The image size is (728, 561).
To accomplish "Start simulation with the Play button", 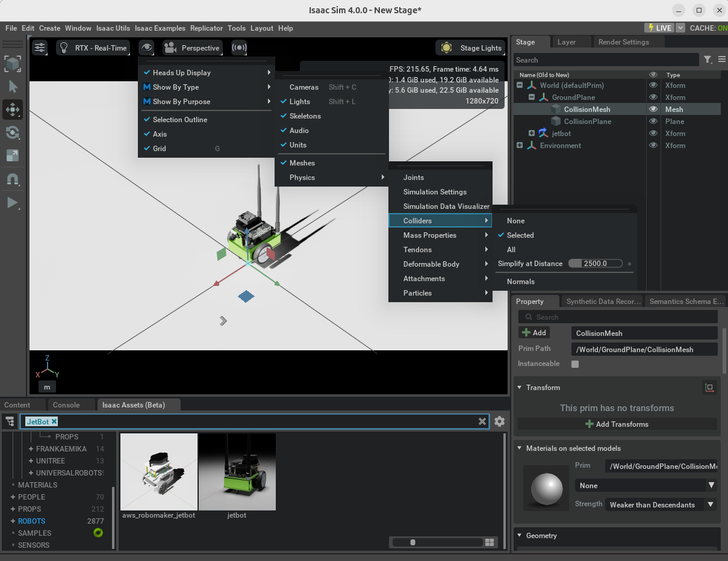I will pos(13,202).
